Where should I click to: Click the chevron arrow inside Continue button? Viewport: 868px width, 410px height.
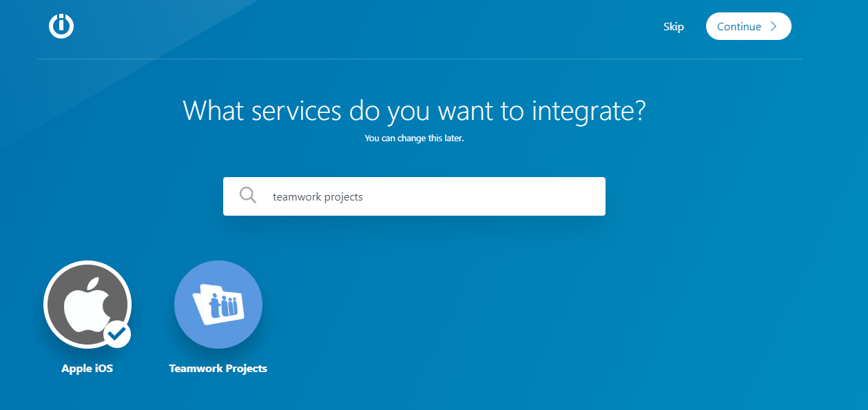[772, 26]
